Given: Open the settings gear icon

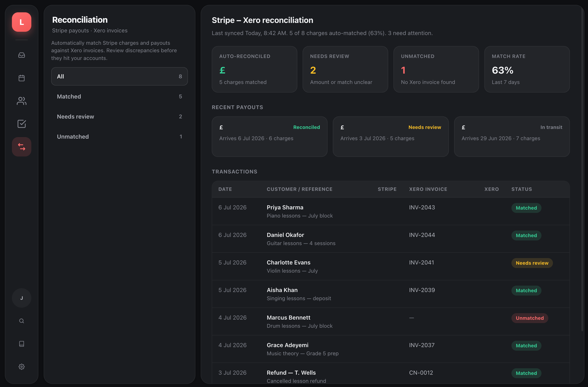Looking at the screenshot, I should pyautogui.click(x=21, y=367).
